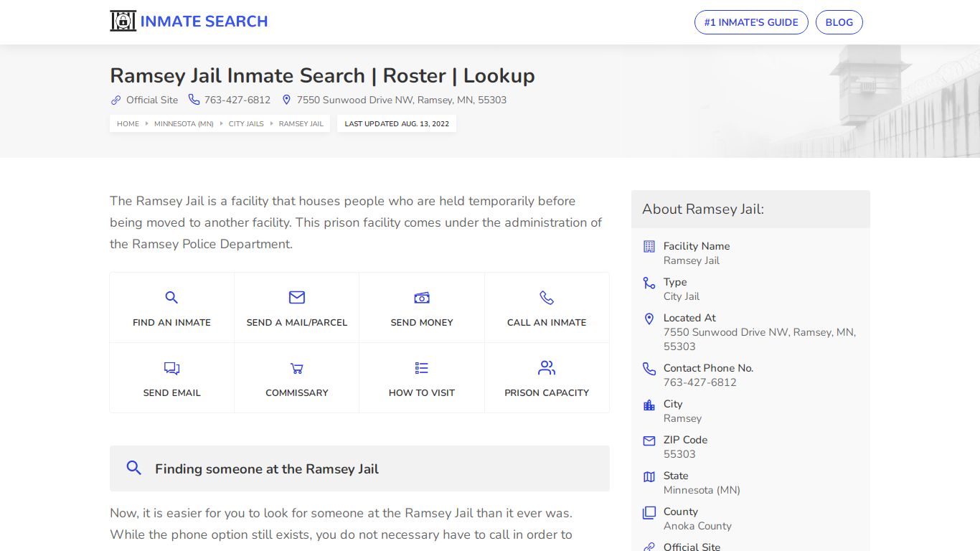Open the 7550 Sunwood Drive NW address in the page header
This screenshot has width=980, height=551.
point(402,100)
